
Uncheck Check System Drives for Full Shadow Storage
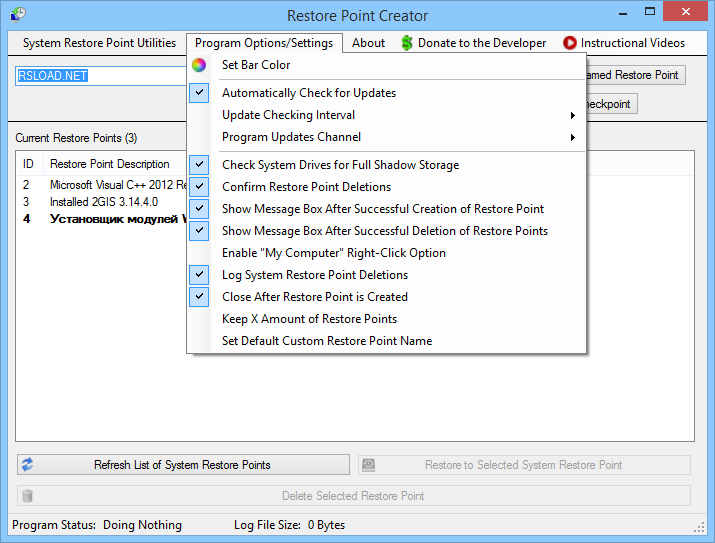199,165
